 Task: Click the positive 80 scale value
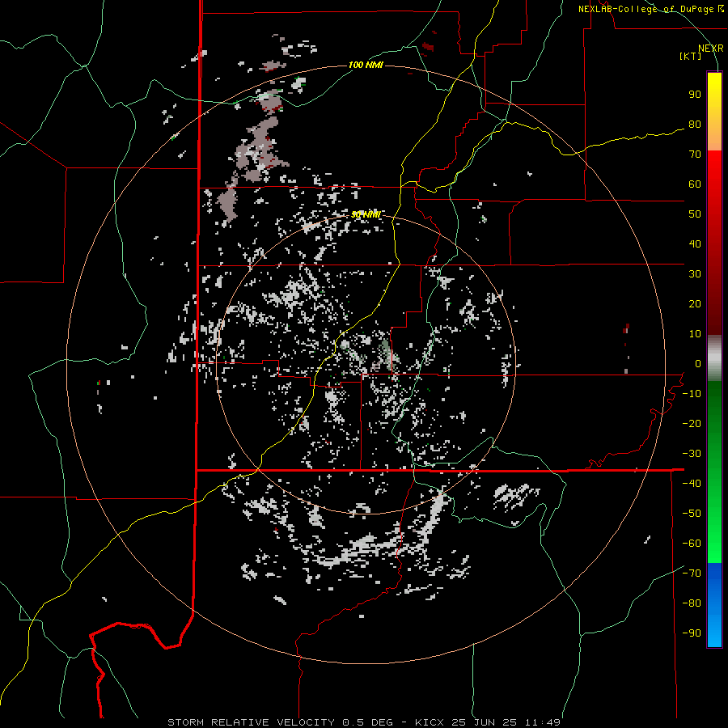(695, 125)
